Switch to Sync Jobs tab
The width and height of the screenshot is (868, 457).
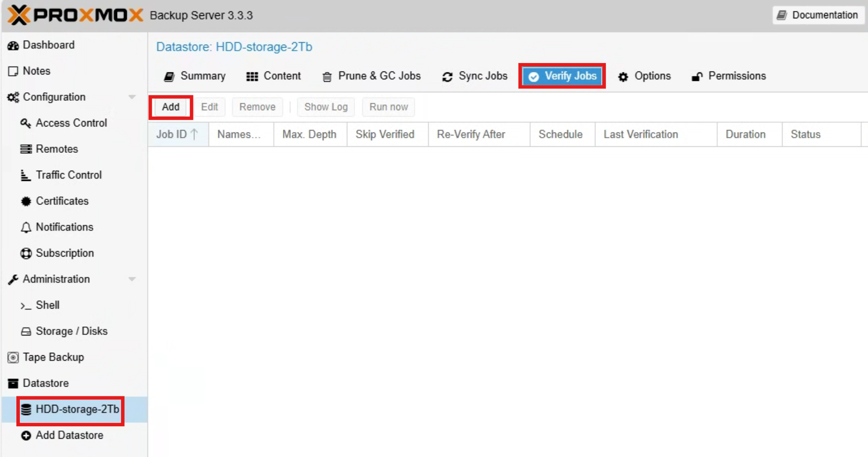point(474,76)
